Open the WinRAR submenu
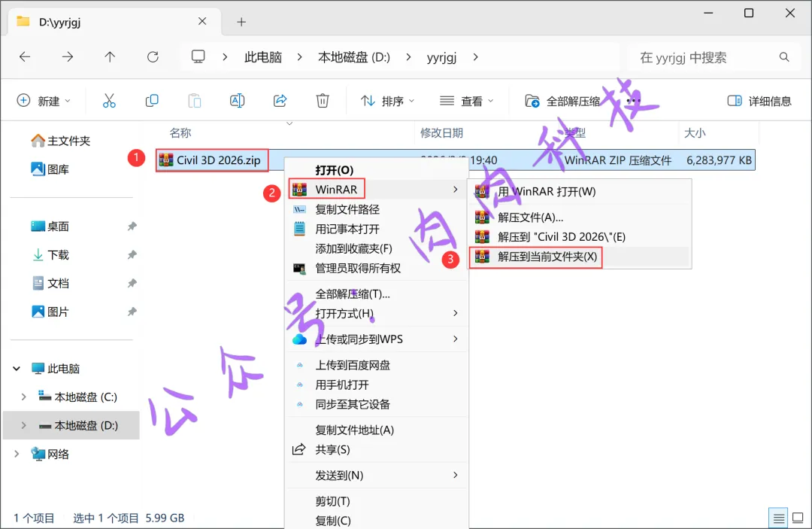 [377, 190]
